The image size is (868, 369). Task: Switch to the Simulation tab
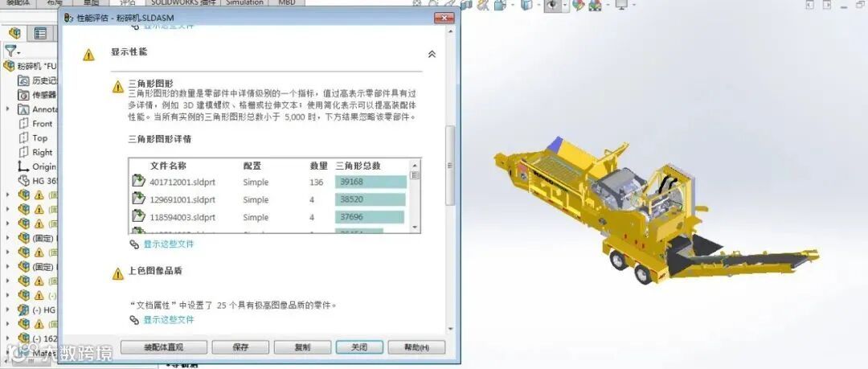(244, 2)
